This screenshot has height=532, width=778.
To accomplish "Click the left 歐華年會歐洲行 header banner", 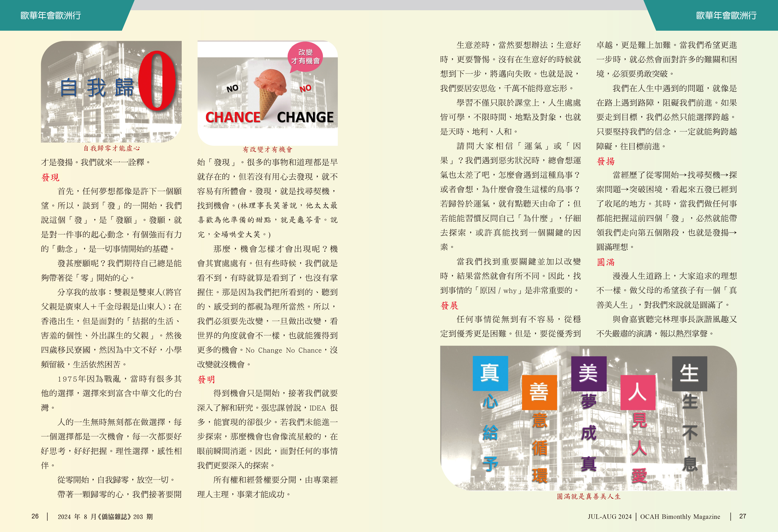I will (51, 15).
